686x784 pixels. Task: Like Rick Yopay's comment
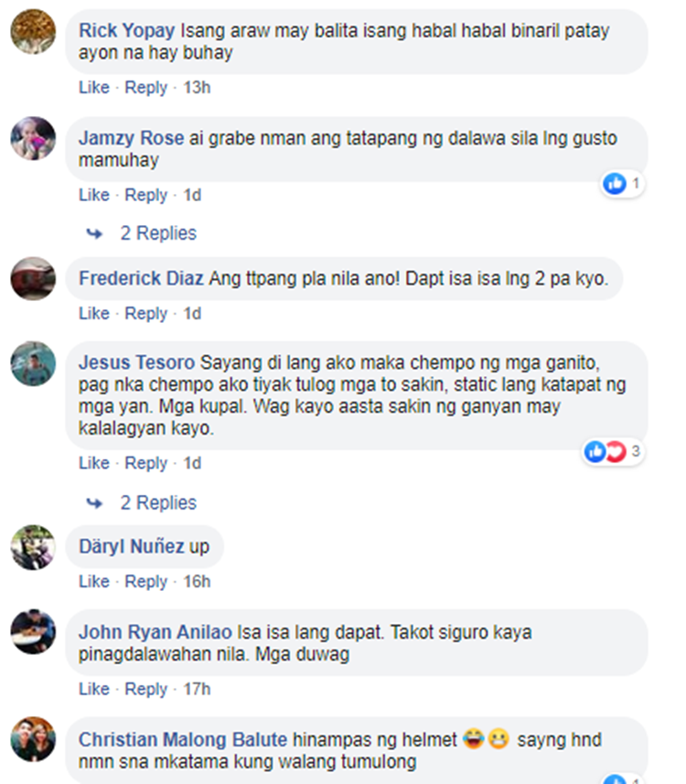coord(94,88)
